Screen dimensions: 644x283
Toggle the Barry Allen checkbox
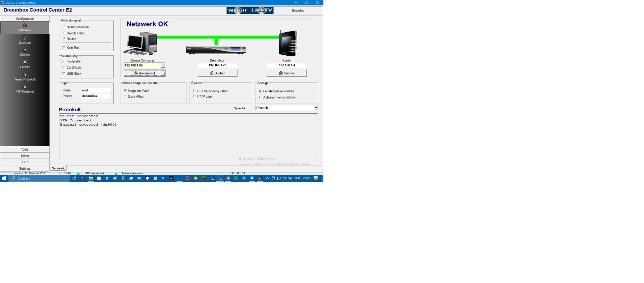tap(125, 97)
